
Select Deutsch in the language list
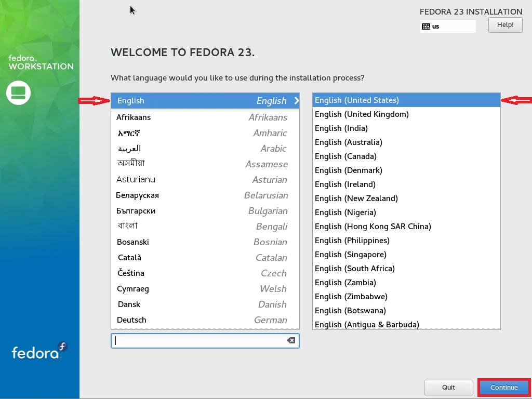coord(205,320)
